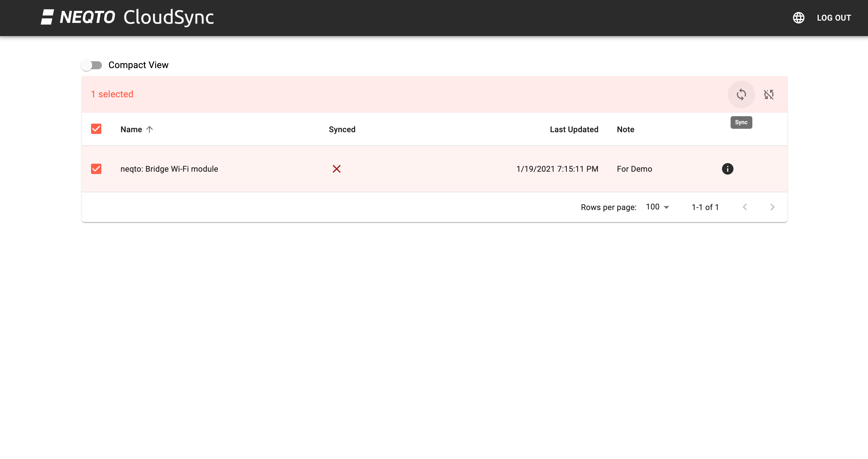This screenshot has width=868, height=459.
Task: Go to next page chevron
Action: pos(772,207)
